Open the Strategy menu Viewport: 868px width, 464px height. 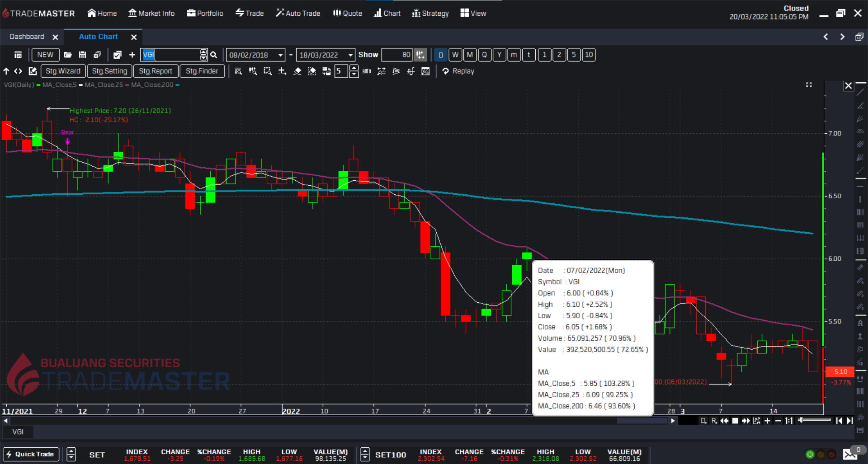pos(430,13)
